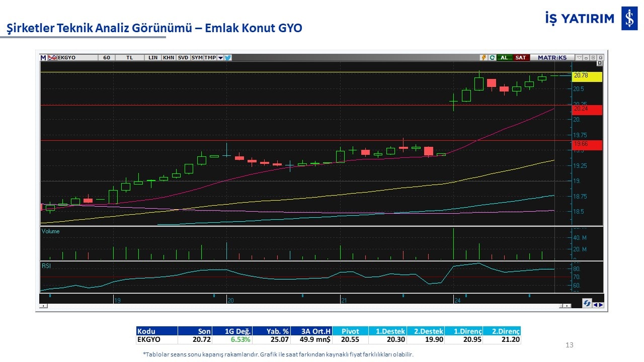Click the SYM toolbar button
The image size is (644, 362).
pyautogui.click(x=197, y=58)
